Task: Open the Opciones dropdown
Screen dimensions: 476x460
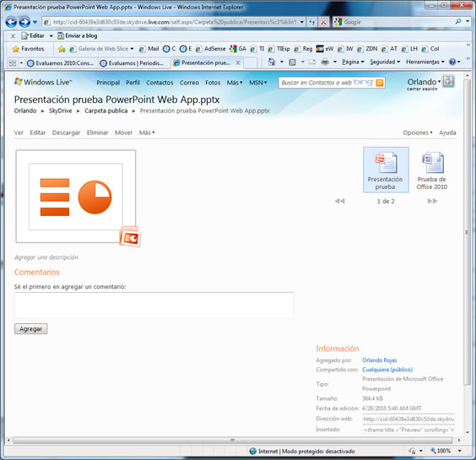Action: [x=418, y=133]
